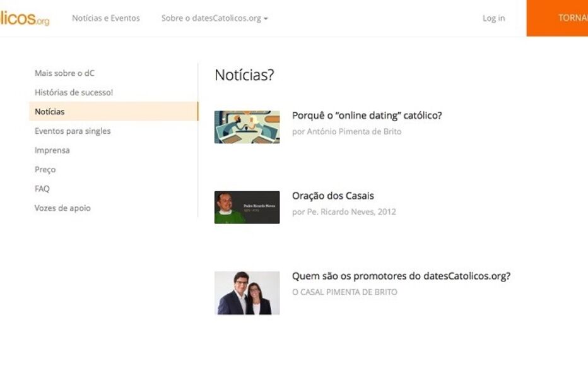Screen dimensions: 588x392
Task: Select 'Vozes de apoio' in the sidebar
Action: click(x=62, y=208)
